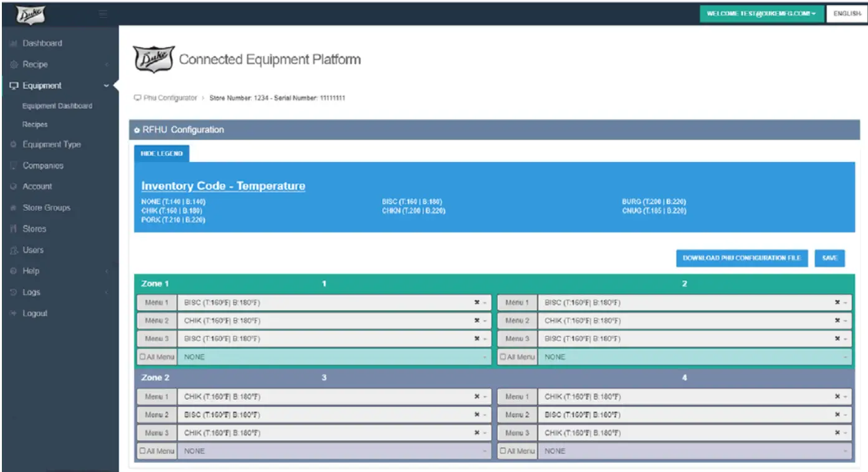Viewport: 868px width, 472px height.
Task: Select the HIDE LEGEND tab
Action: [161, 154]
